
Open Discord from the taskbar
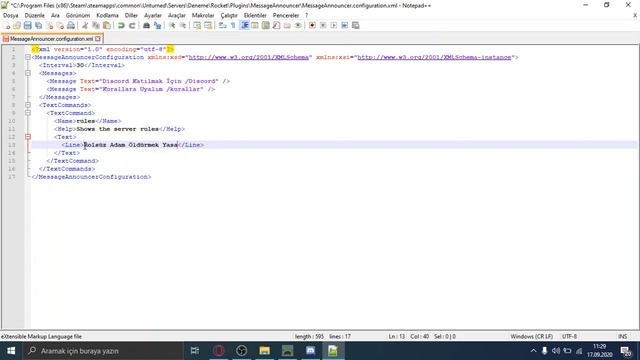[x=310, y=351]
